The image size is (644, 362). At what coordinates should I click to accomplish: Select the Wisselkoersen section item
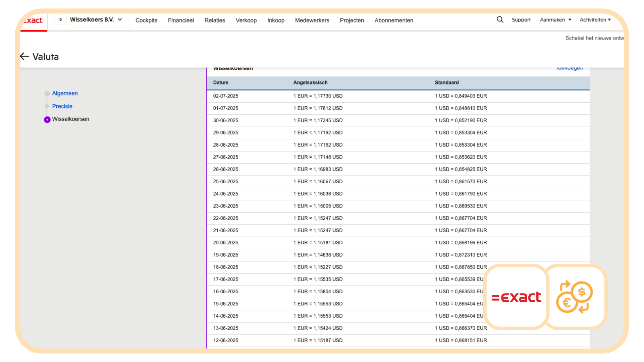[70, 119]
